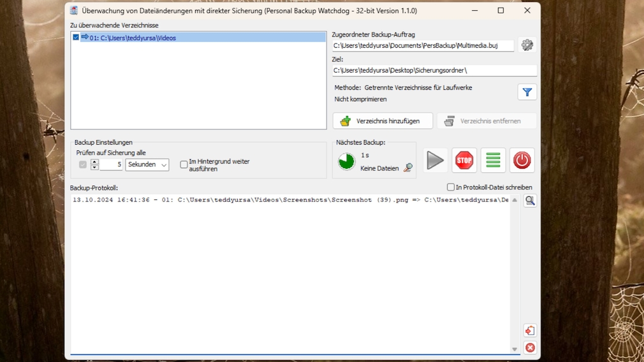Viewport: 644px width, 362px height.
Task: Increase the check interval with up arrow
Action: coord(94,162)
